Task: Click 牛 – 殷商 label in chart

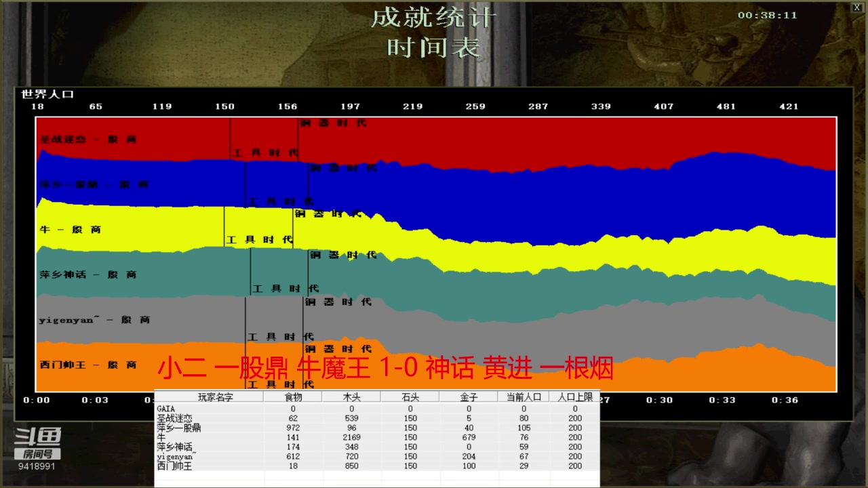Action: tap(71, 230)
